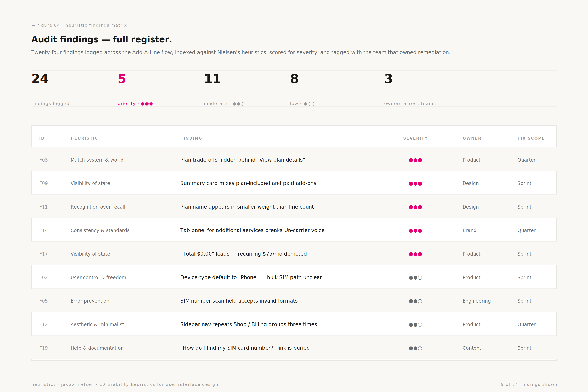Click the 9 of 24 findings shown link

click(x=529, y=384)
